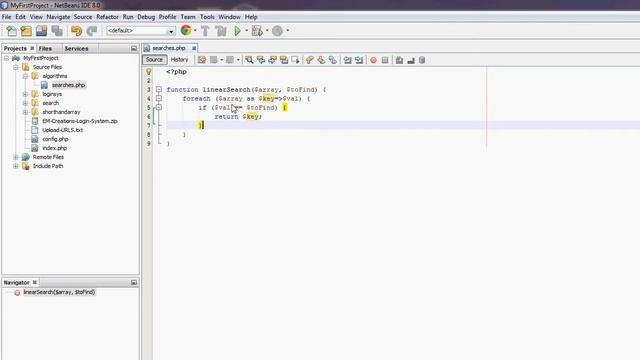Image resolution: width=640 pixels, height=360 pixels.
Task: Click the Shift Line Left icon
Action: (x=347, y=60)
